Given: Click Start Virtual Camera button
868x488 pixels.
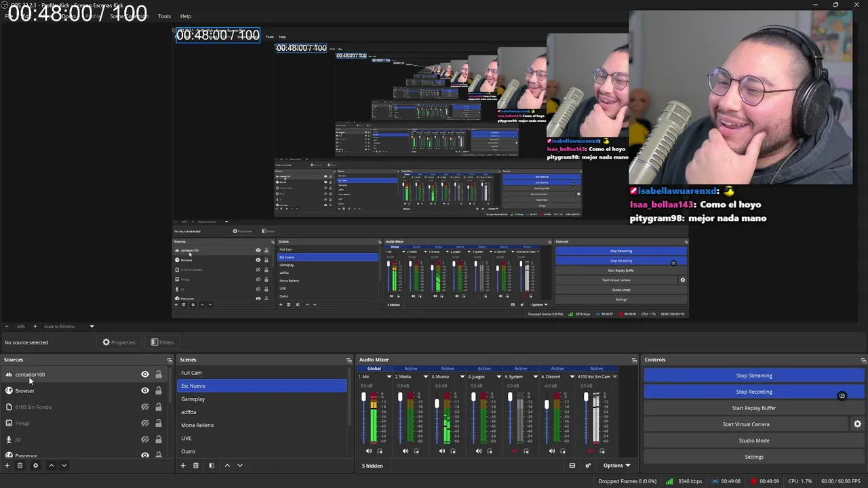Looking at the screenshot, I should [746, 424].
